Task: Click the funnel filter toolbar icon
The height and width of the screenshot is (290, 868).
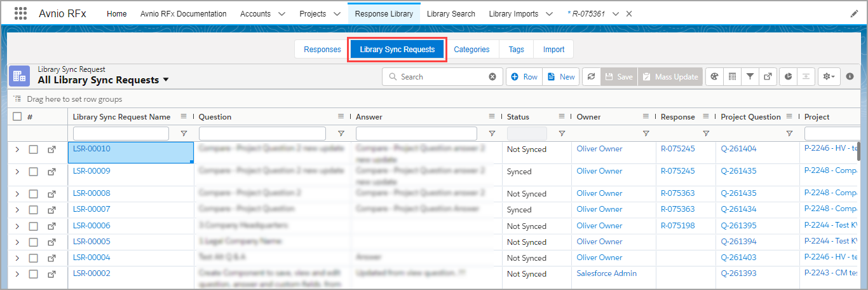Action: 750,76
